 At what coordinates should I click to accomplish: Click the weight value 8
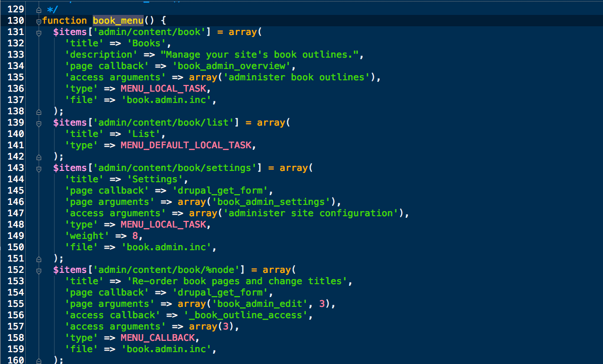pyautogui.click(x=135, y=236)
